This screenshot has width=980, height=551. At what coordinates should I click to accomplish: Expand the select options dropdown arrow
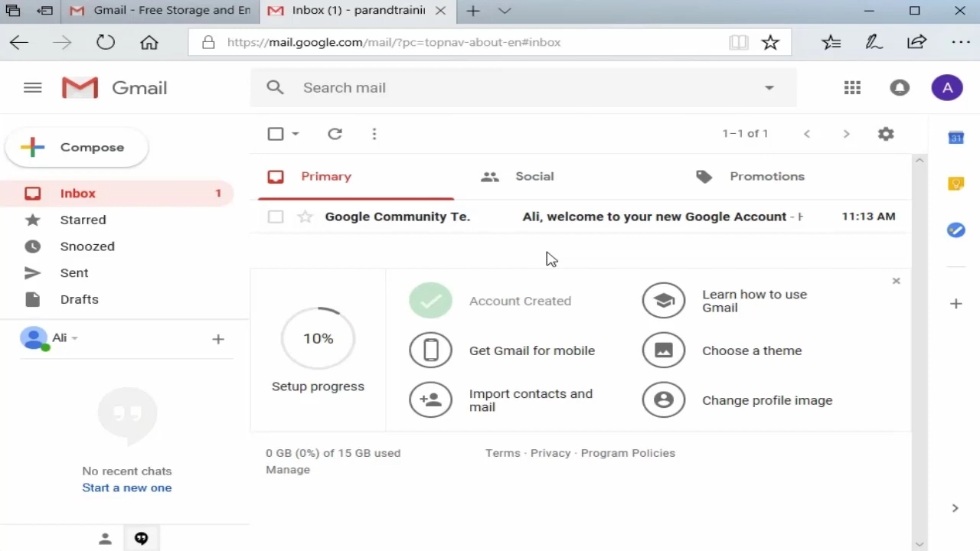pyautogui.click(x=296, y=134)
